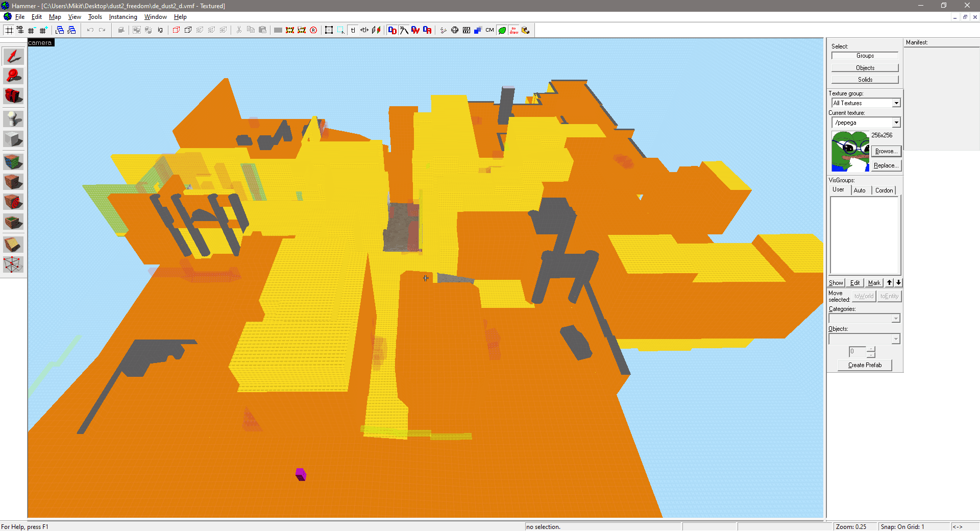Select the Apply Overlays tool
Image resolution: width=980 pixels, height=531 pixels.
click(x=13, y=222)
